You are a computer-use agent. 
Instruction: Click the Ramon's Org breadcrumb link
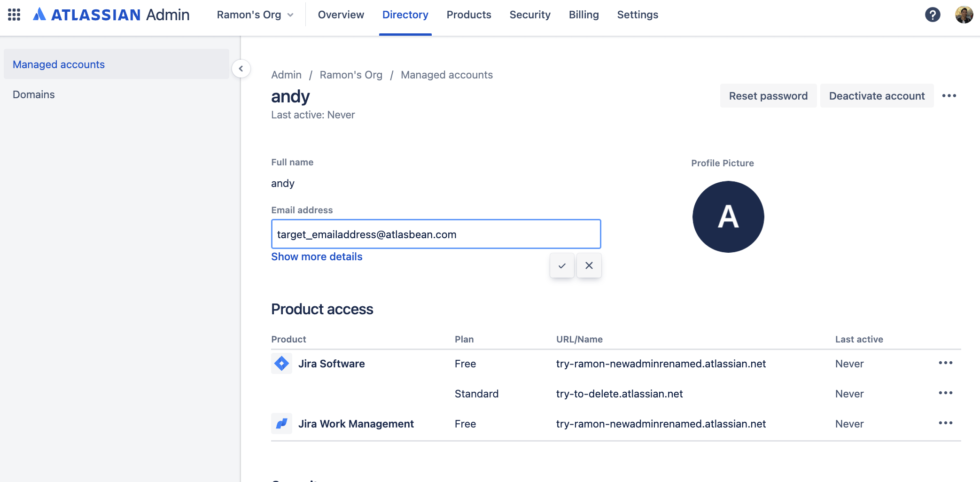point(351,75)
